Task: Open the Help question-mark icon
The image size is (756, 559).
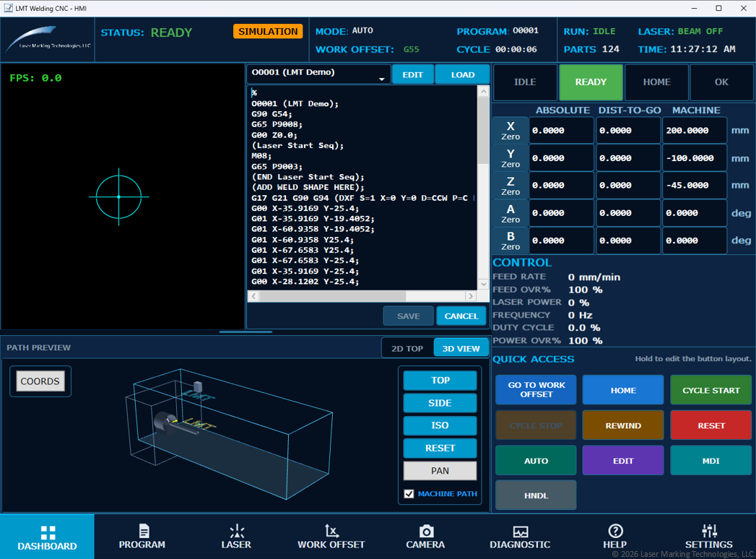Action: tap(615, 531)
